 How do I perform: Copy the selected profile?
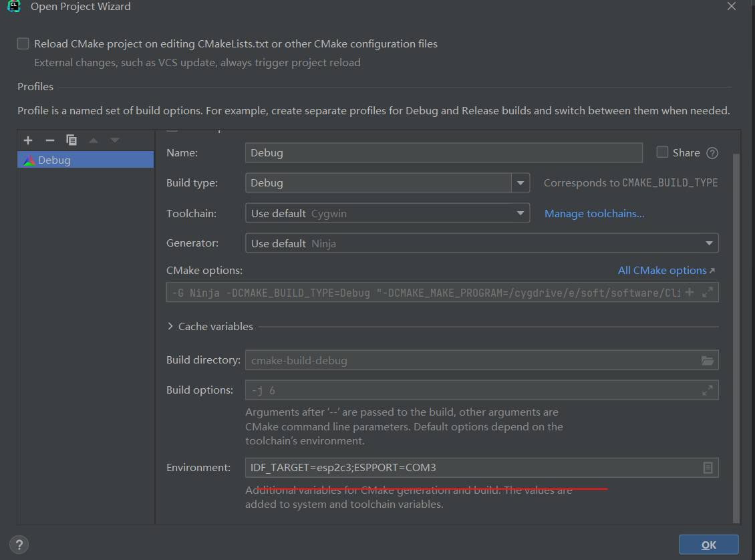71,140
